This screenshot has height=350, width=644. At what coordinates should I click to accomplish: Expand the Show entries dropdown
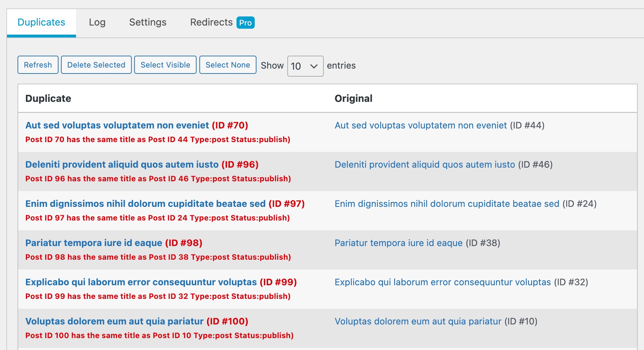pyautogui.click(x=305, y=66)
